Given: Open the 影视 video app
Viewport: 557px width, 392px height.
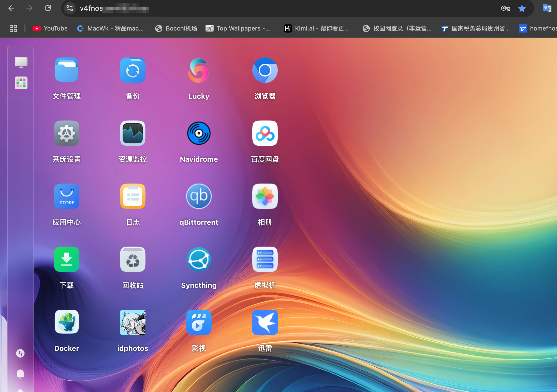Looking at the screenshot, I should (x=199, y=322).
